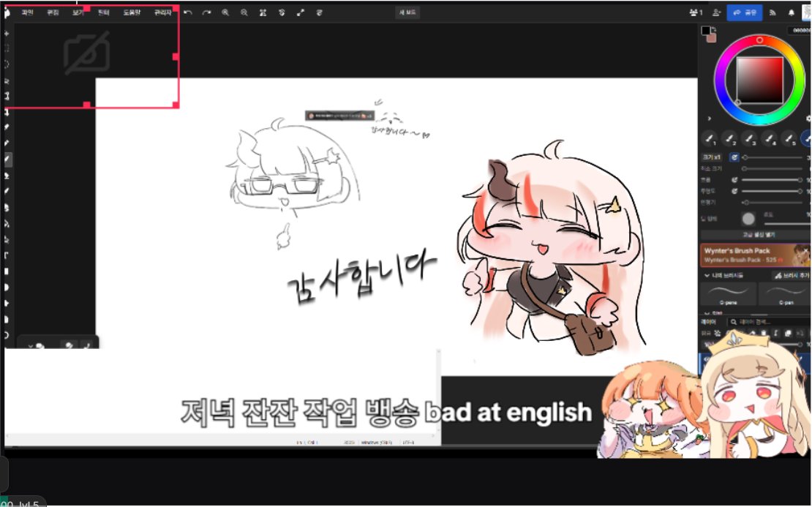
Task: Select the highlighted brush tool in left toolbar
Action: click(x=7, y=159)
